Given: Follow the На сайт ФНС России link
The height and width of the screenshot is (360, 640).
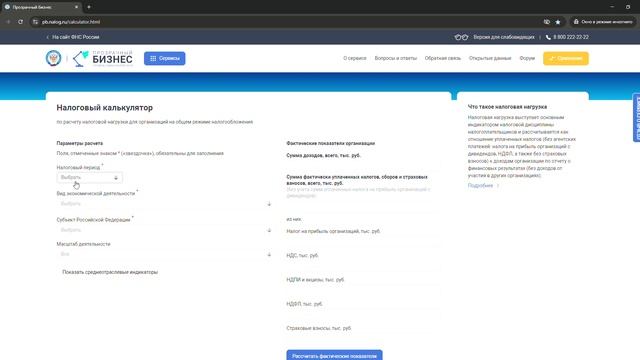Looking at the screenshot, I should [x=73, y=37].
